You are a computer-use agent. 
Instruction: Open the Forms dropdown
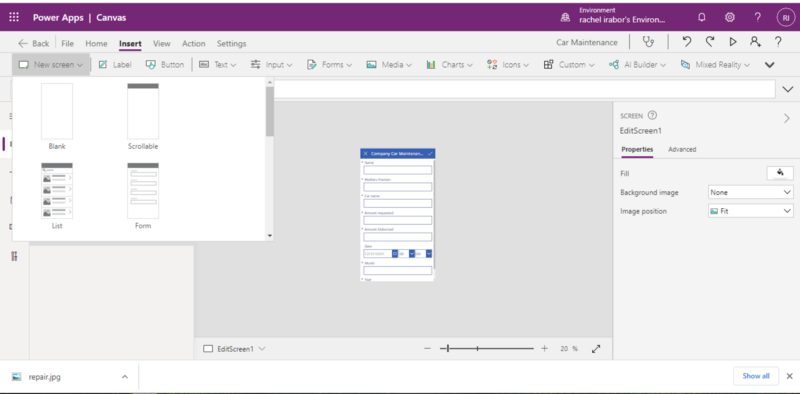point(330,65)
